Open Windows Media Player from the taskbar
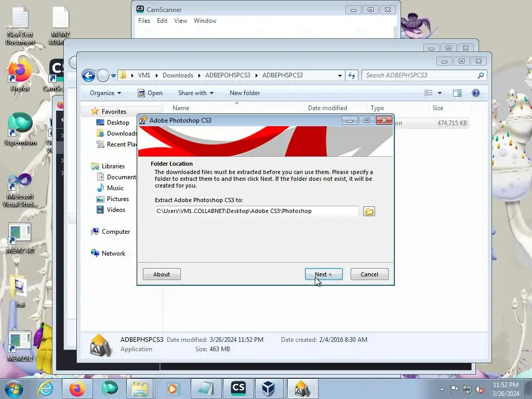Screen dimensions: 532x399 [x=173, y=389]
